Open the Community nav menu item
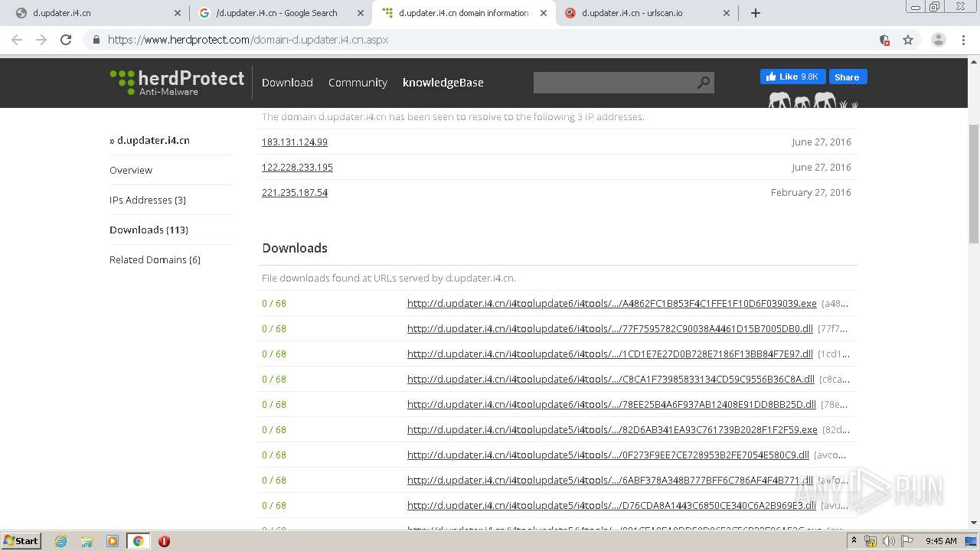Screen dimensions: 980x551 [x=358, y=83]
